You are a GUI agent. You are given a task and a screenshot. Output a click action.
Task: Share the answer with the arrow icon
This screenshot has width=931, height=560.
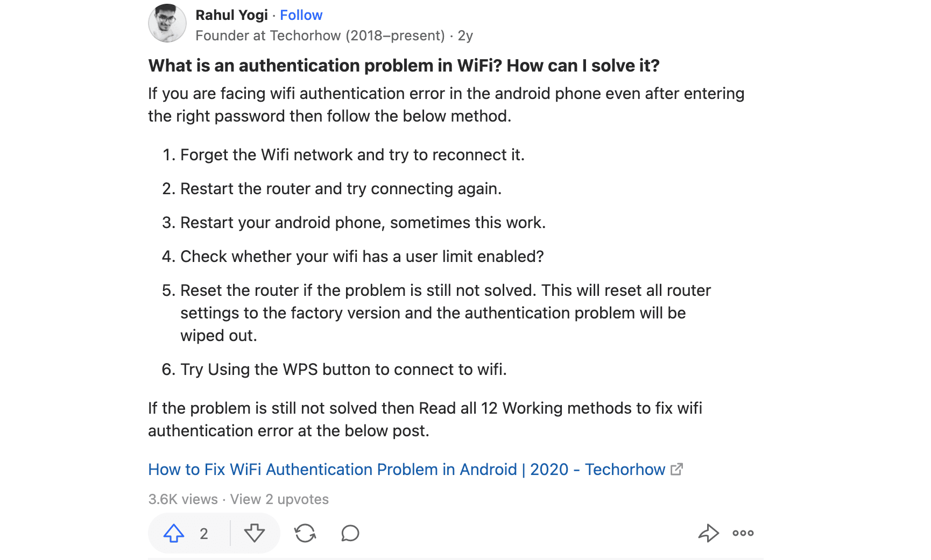pos(708,533)
